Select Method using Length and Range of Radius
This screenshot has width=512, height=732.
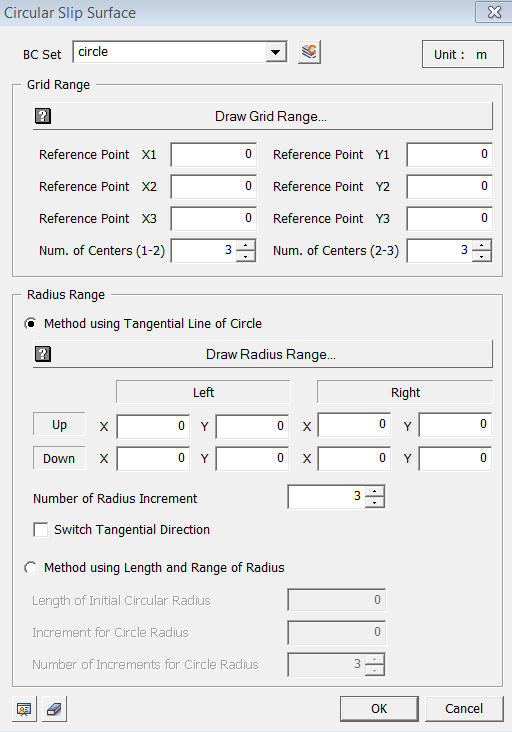click(x=31, y=568)
